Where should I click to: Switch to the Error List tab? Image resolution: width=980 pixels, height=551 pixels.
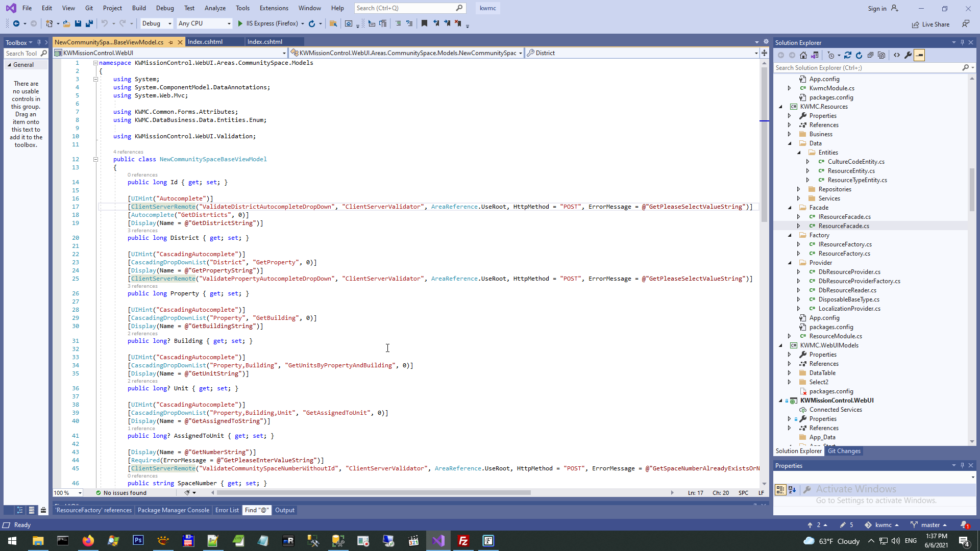click(227, 510)
